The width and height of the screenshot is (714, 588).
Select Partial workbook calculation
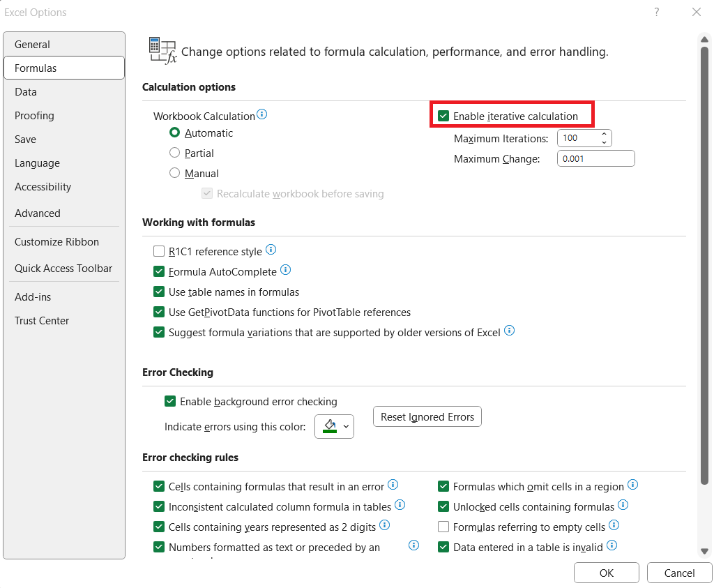175,153
